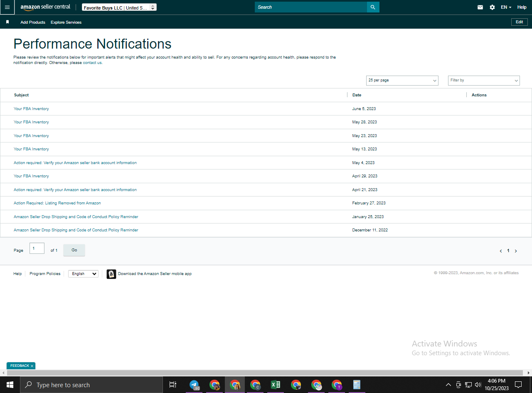Screen dimensions: 532x393
Task: Click the Amazon Seller mobile app icon
Action: click(111, 274)
